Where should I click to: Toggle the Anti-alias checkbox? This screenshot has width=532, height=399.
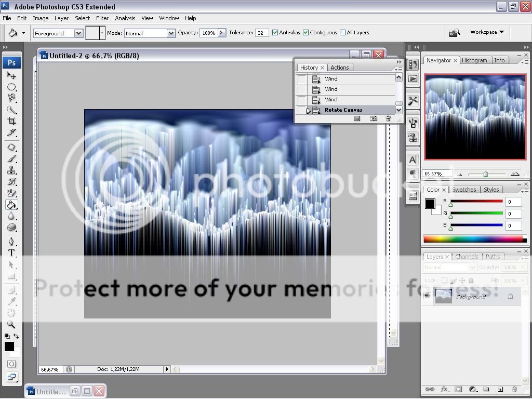point(275,33)
